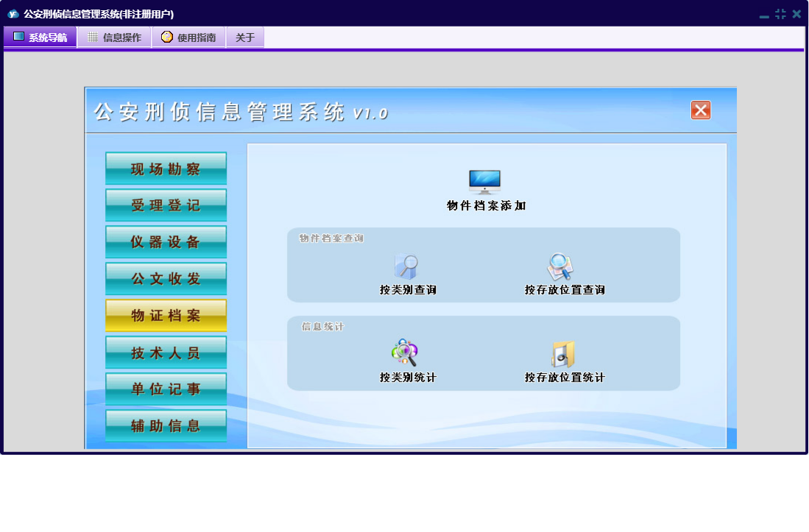Click the 按类别查询 magnifier icon
The height and width of the screenshot is (532, 809).
407,266
